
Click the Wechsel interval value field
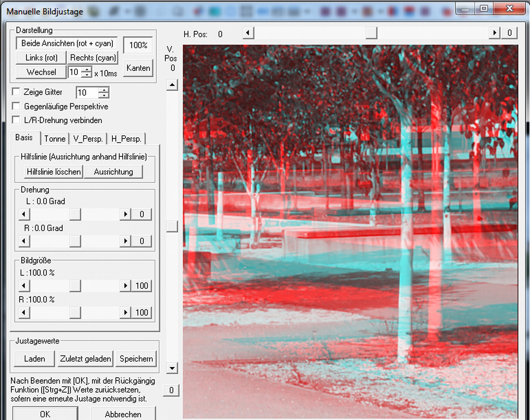[75, 72]
